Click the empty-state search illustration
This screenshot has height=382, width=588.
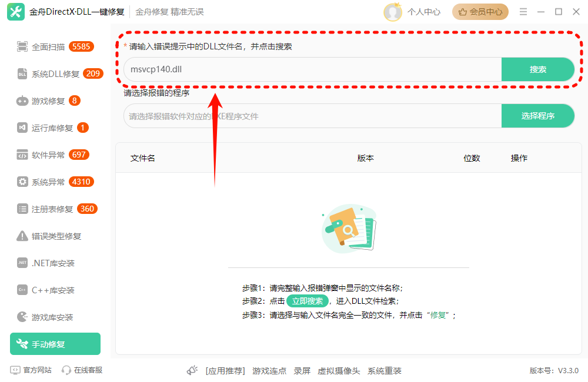pos(349,229)
